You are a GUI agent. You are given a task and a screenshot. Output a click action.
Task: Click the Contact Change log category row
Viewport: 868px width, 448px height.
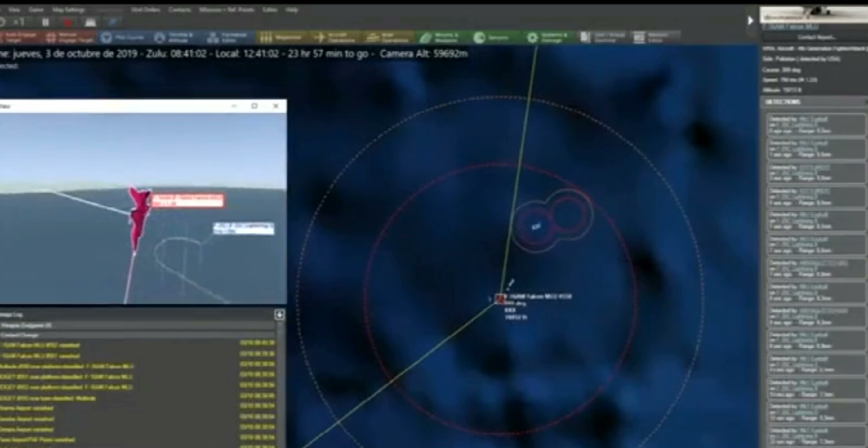[138, 335]
